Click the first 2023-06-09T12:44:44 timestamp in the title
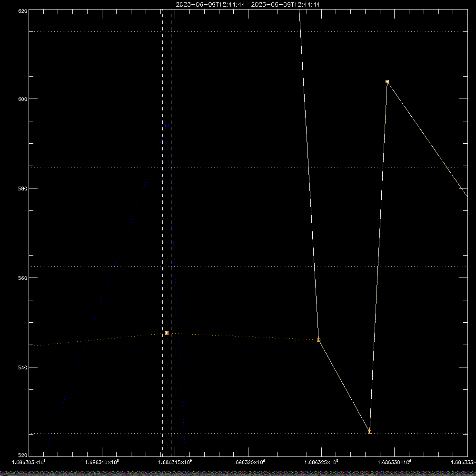476x476 pixels. click(x=210, y=5)
